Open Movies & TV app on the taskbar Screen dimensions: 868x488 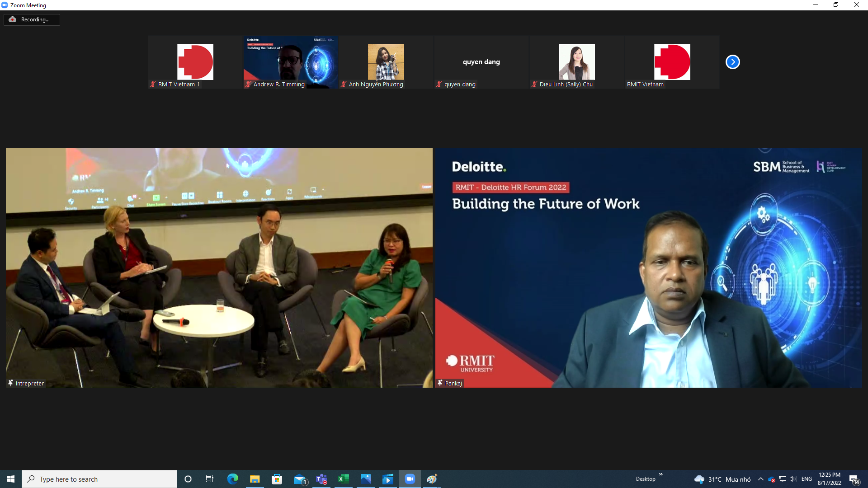point(388,479)
